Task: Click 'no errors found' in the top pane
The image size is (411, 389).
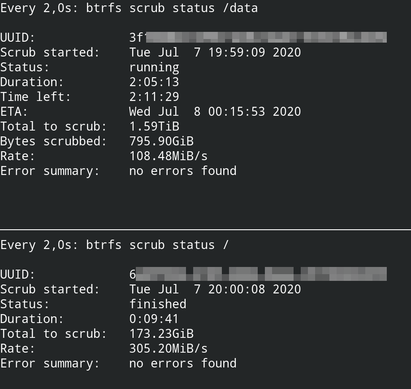Action: pyautogui.click(x=183, y=171)
